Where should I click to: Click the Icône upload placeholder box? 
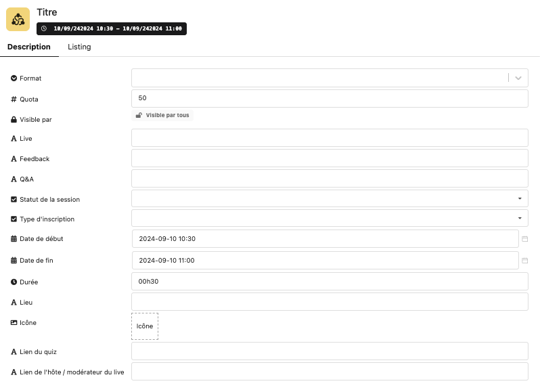tap(145, 326)
